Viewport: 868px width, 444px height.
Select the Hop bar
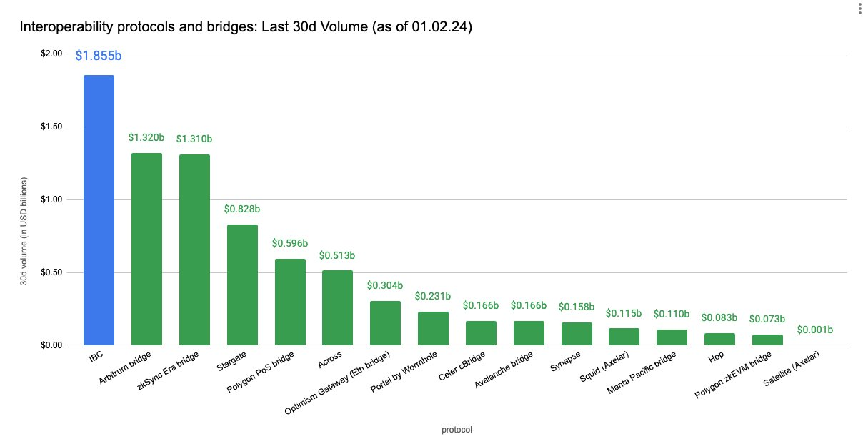click(x=719, y=339)
